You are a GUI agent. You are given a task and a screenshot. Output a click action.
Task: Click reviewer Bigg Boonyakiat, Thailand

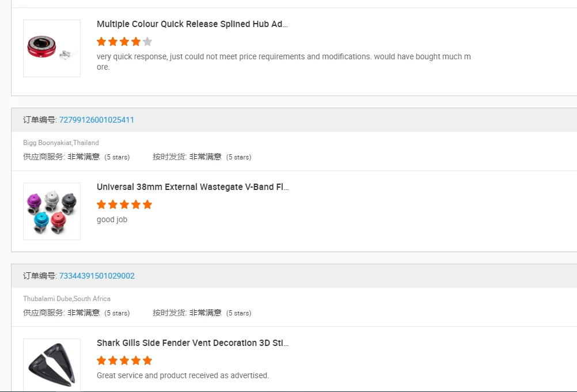[61, 143]
